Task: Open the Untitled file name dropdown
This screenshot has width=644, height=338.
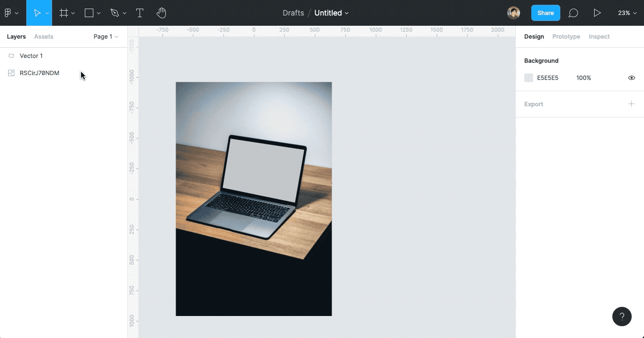Action: [331, 12]
